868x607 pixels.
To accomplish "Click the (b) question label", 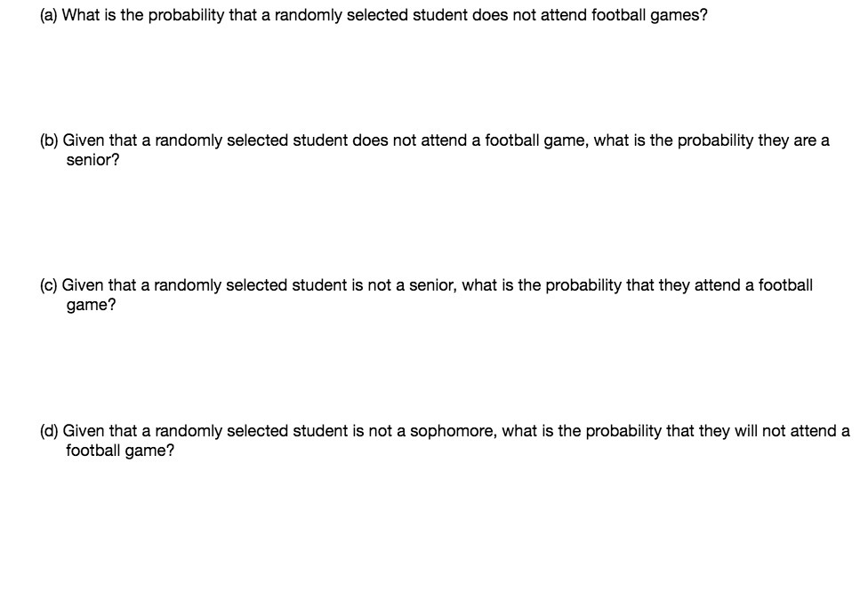I will pos(49,140).
